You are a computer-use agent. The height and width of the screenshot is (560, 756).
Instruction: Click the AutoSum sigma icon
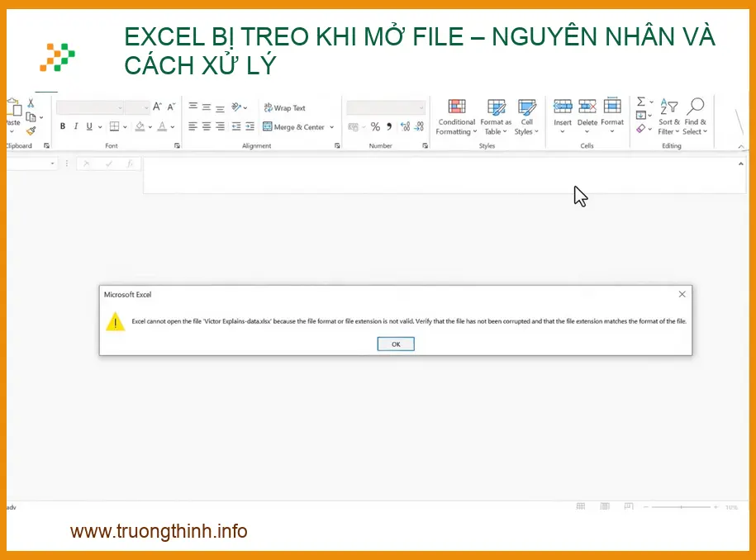pyautogui.click(x=641, y=102)
